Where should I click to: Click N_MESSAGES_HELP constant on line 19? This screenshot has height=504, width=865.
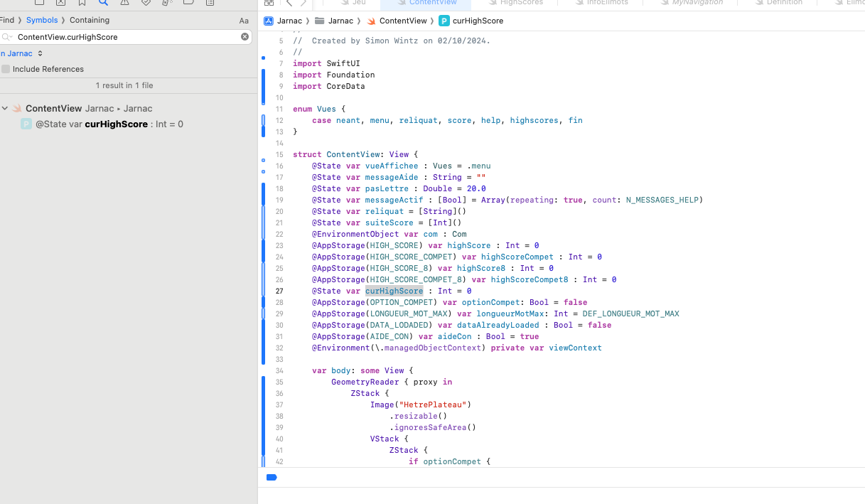(x=662, y=200)
